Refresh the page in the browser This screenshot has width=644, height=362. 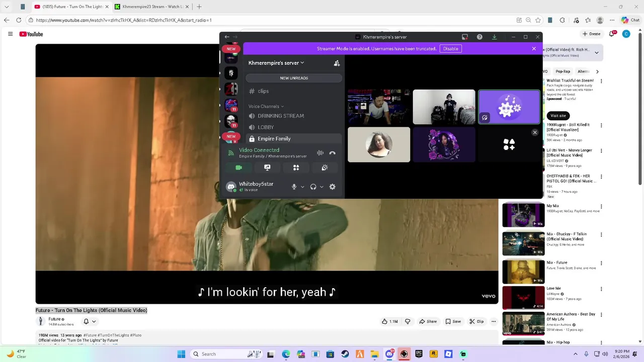[19, 20]
